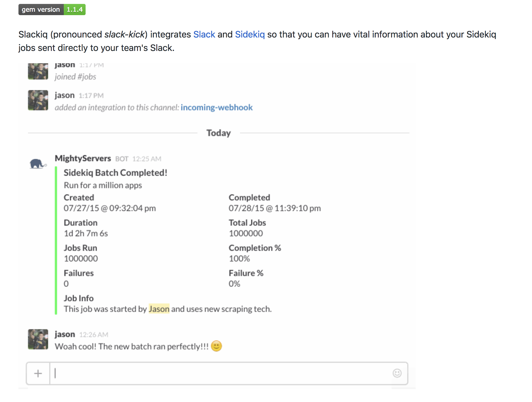Click the MightyServers bot name
Viewport: 532px width, 402px height.
83,158
